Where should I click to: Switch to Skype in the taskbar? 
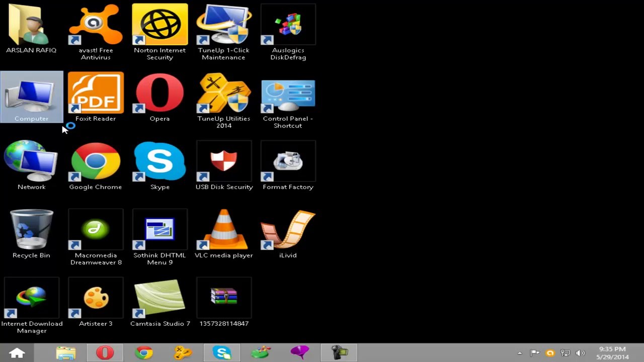click(x=221, y=353)
